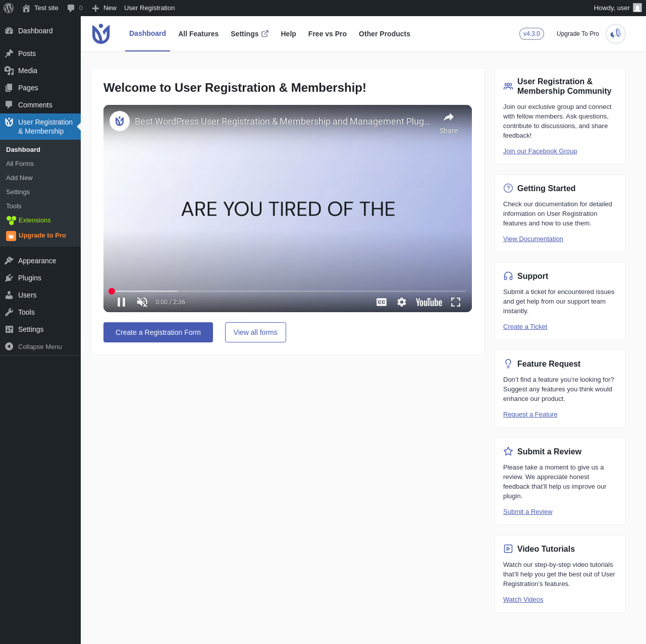
Task: Open View Documentation link
Action: (x=533, y=239)
